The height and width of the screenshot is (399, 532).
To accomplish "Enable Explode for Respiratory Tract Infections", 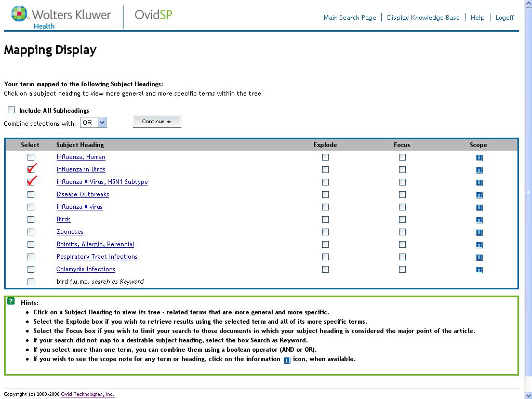I will (325, 257).
